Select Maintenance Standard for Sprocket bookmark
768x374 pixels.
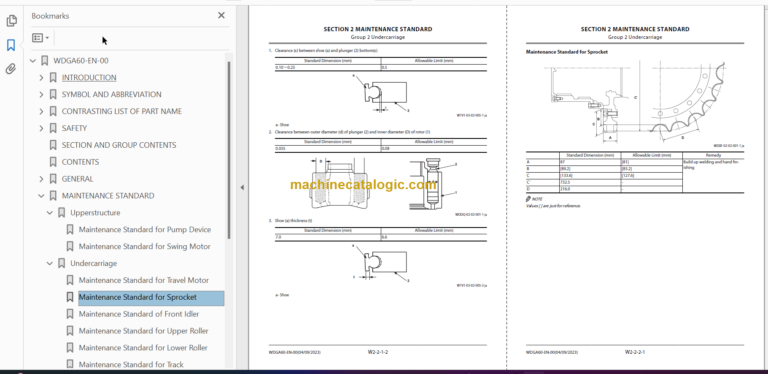pyautogui.click(x=151, y=297)
